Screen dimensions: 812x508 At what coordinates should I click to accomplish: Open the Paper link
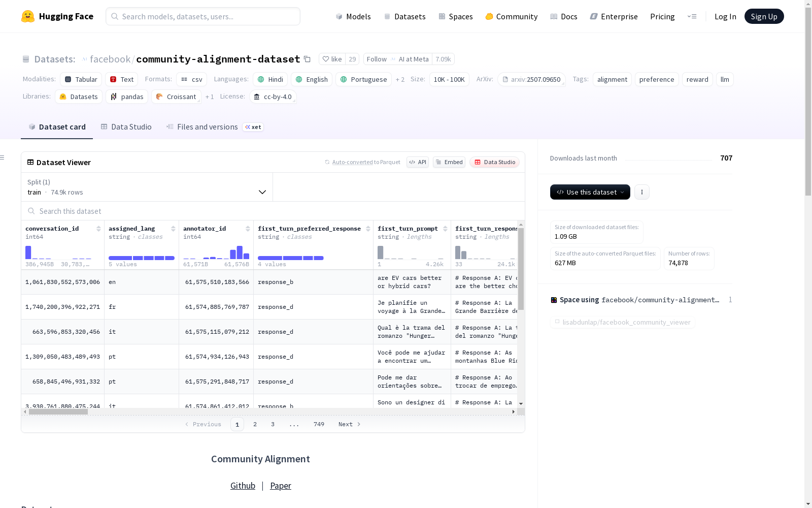[x=281, y=486]
